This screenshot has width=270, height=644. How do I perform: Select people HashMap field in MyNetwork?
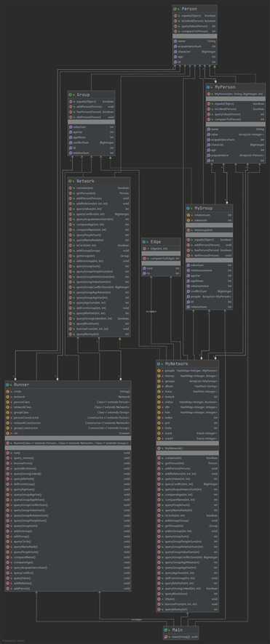tap(187, 371)
